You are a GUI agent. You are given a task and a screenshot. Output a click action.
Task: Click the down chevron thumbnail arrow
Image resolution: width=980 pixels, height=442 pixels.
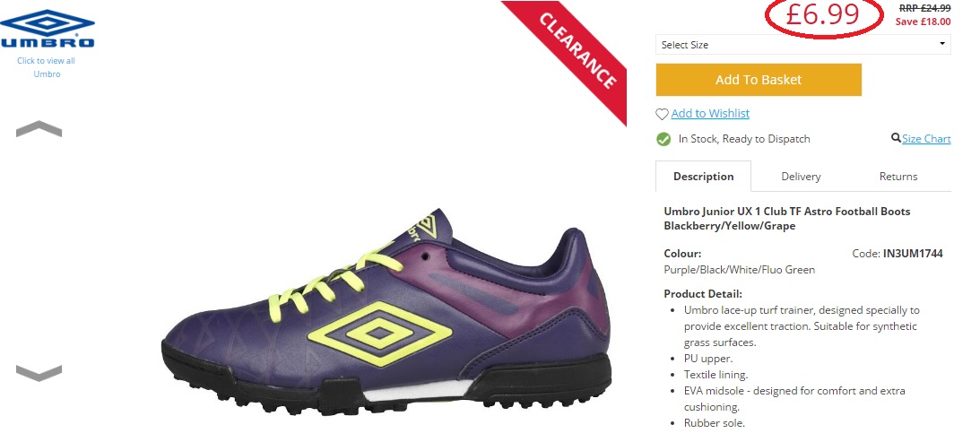(x=39, y=373)
